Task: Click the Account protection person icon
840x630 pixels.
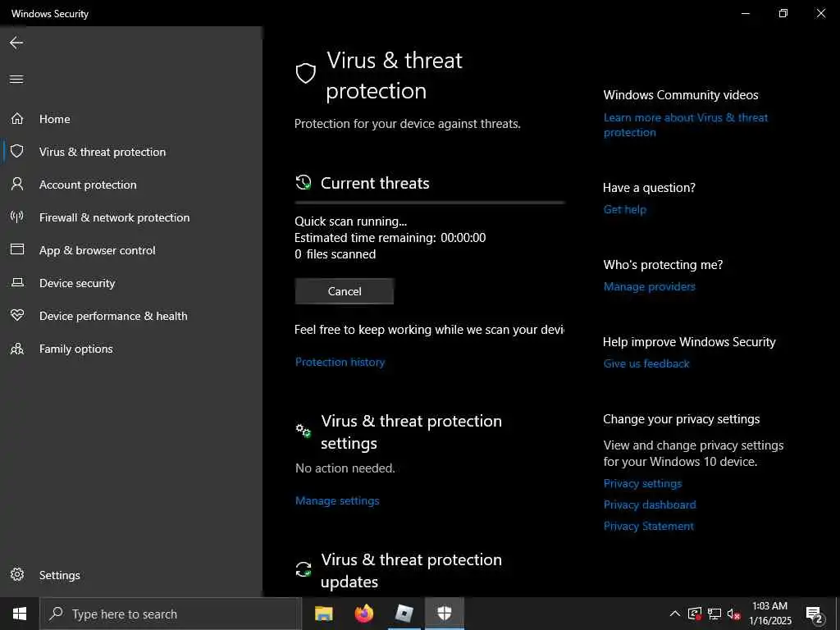Action: (16, 185)
